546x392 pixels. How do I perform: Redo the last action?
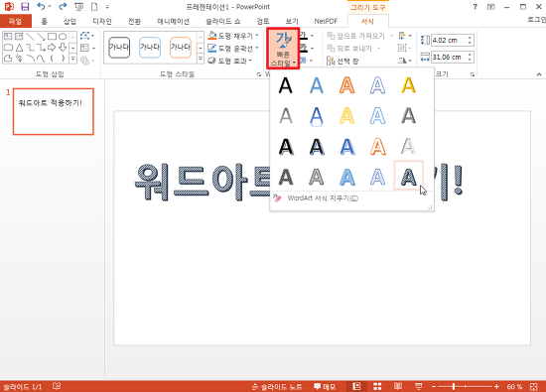[63, 7]
